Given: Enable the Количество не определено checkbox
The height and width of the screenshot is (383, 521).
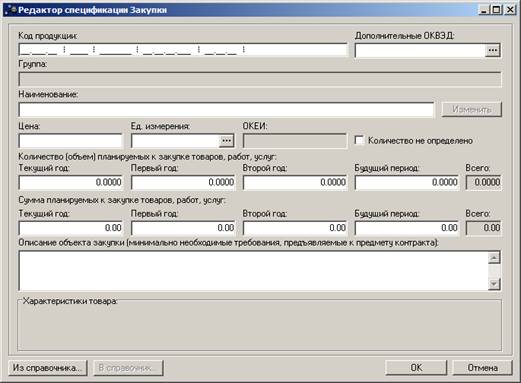Looking at the screenshot, I should 359,140.
